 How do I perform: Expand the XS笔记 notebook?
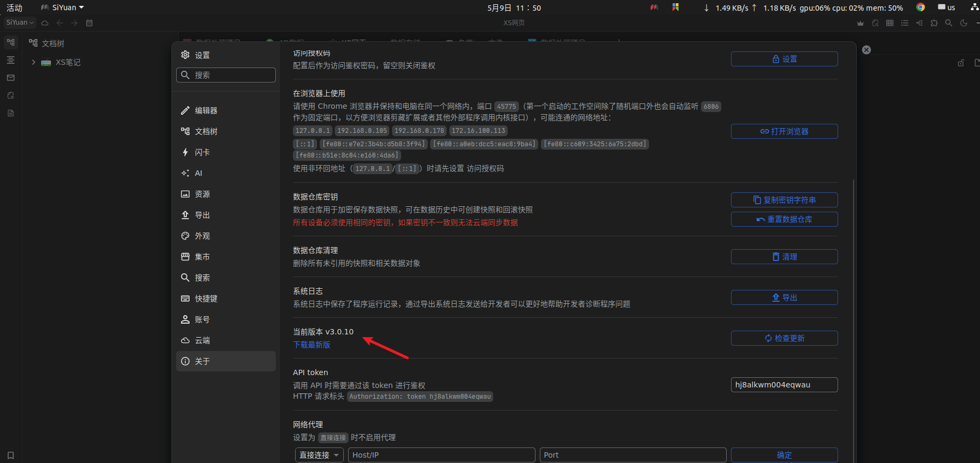click(x=34, y=63)
